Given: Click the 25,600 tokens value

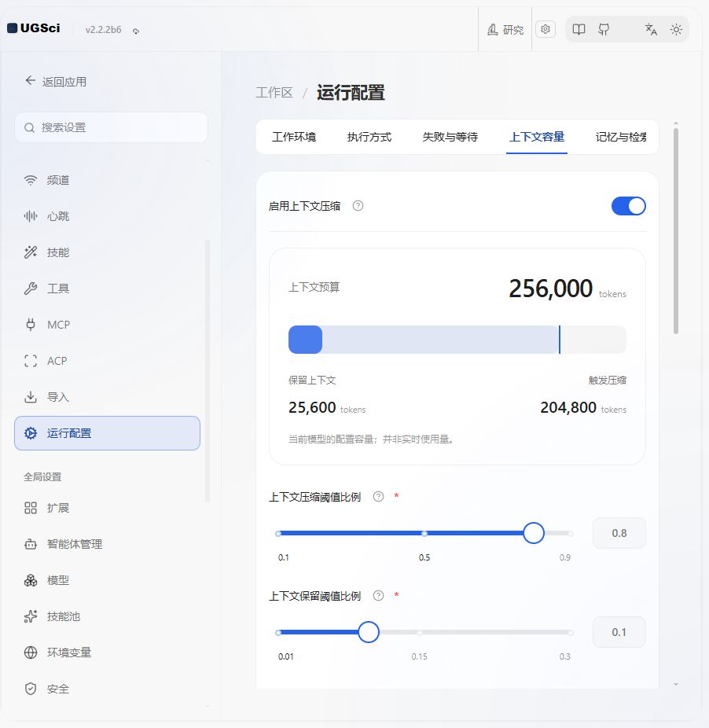Looking at the screenshot, I should pyautogui.click(x=312, y=408).
